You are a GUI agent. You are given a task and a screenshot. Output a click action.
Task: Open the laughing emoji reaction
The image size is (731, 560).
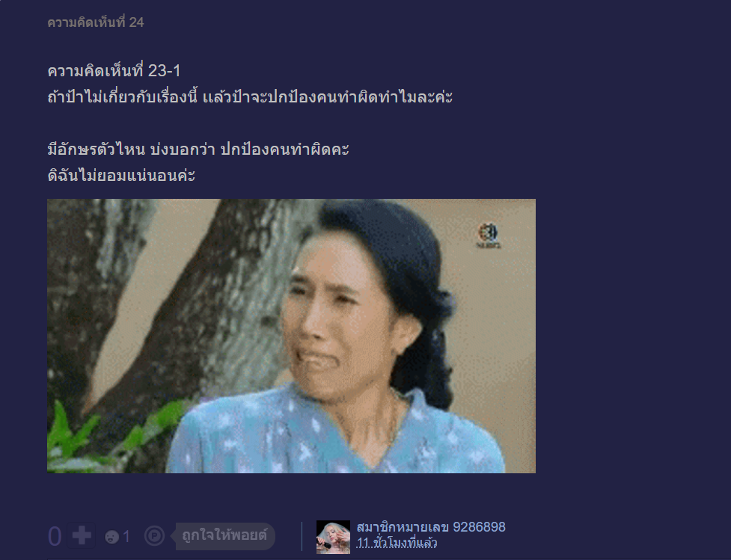click(111, 537)
